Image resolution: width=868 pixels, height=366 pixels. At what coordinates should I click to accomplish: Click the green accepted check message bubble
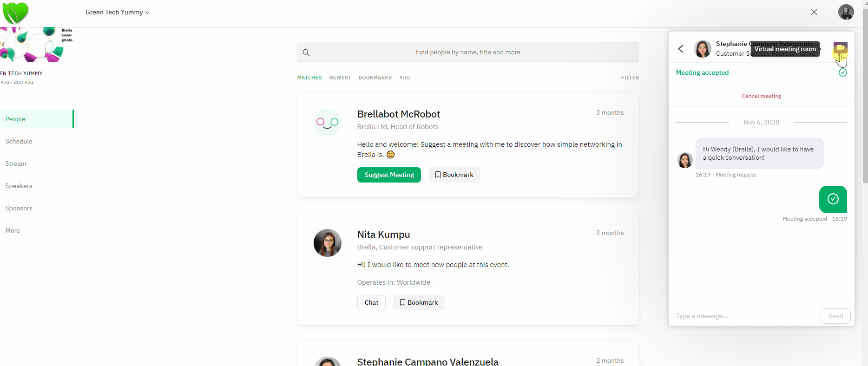[833, 199]
